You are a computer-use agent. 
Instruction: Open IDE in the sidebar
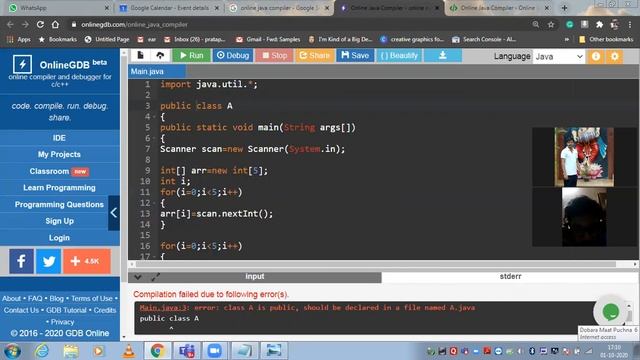(x=59, y=138)
